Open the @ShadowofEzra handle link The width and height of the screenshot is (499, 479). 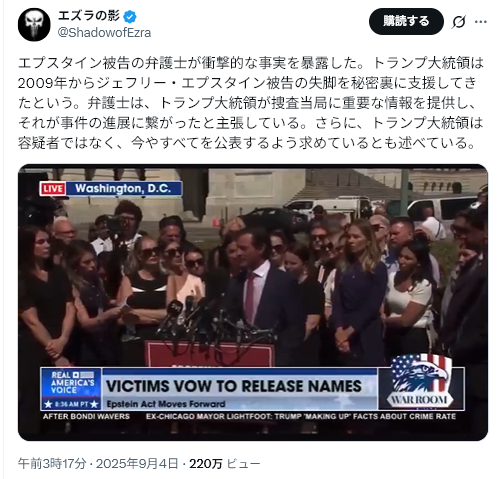[x=104, y=33]
